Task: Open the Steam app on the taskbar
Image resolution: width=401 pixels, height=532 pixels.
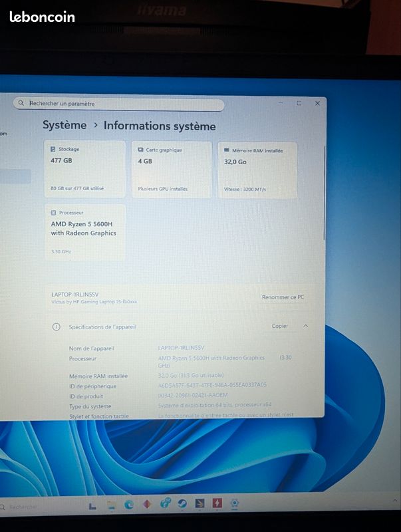Action: [182, 503]
